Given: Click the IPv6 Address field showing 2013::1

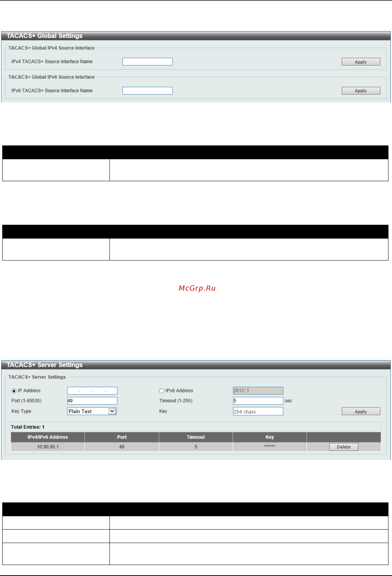Looking at the screenshot, I should click(258, 391).
